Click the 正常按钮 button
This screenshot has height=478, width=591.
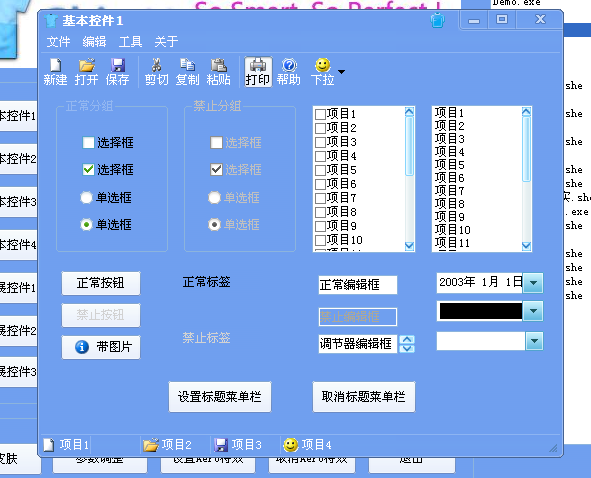101,283
